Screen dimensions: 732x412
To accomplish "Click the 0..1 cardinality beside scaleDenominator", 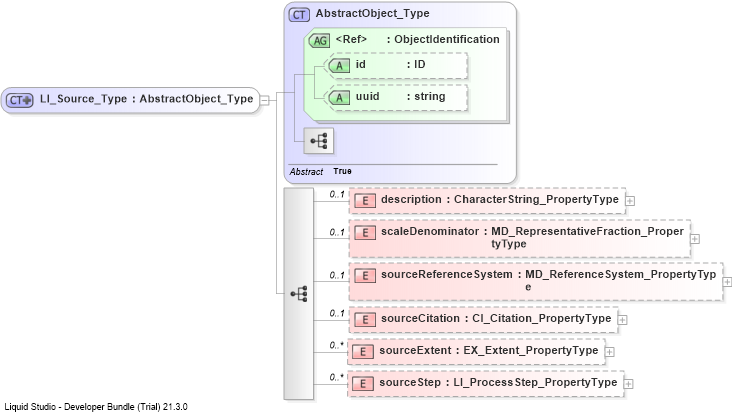I will click(337, 232).
